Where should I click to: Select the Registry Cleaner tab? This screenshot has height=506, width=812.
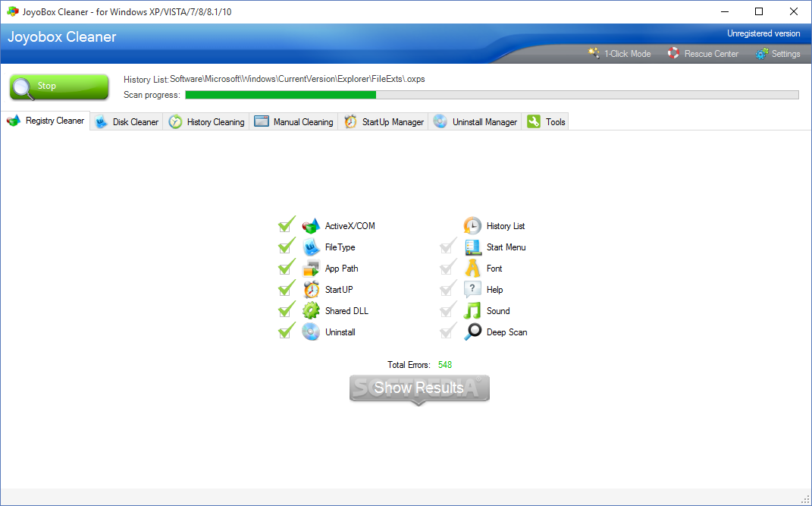click(45, 121)
